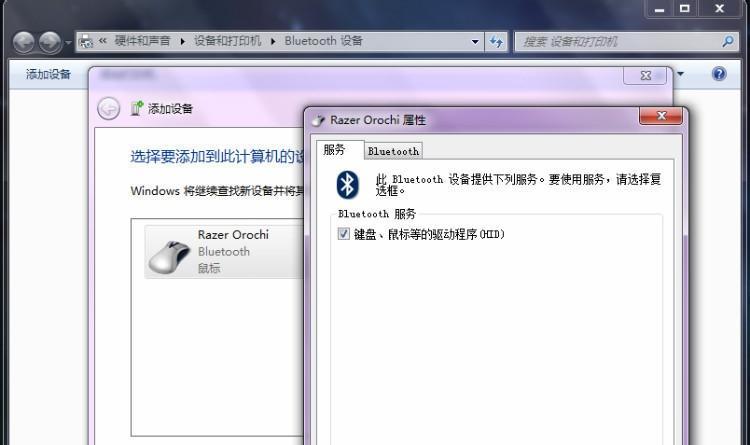750x445 pixels.
Task: Close the Razer Orochi 属性 dialog
Action: [661, 115]
